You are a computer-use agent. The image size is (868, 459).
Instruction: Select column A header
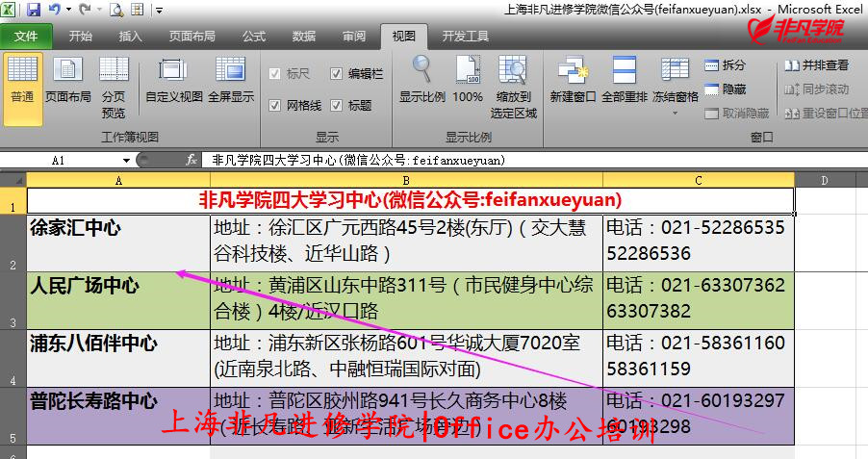coord(118,181)
